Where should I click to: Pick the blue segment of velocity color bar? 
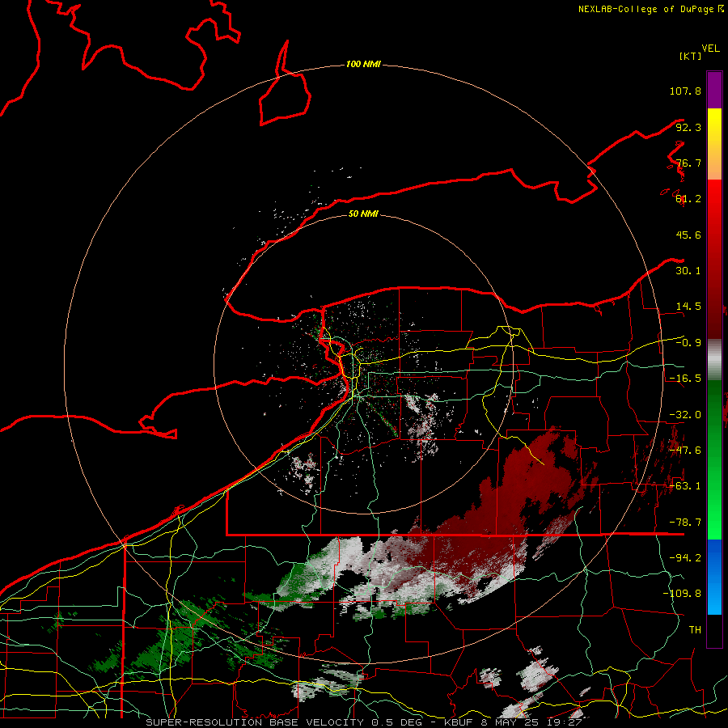click(714, 577)
